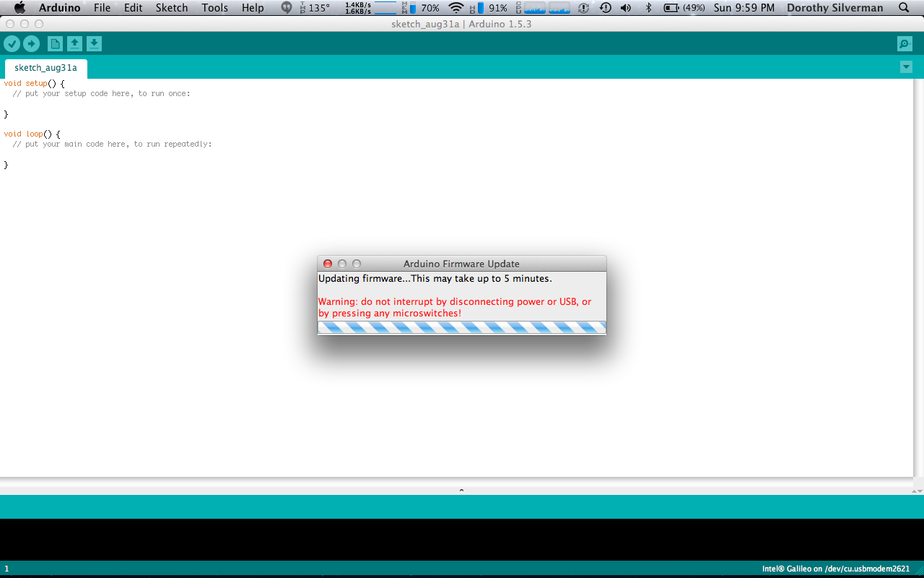
Task: Click the Bluetooth menu bar icon
Action: click(x=648, y=8)
